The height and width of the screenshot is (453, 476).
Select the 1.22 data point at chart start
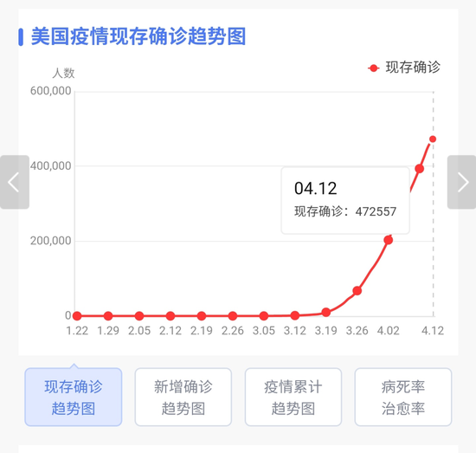(77, 316)
